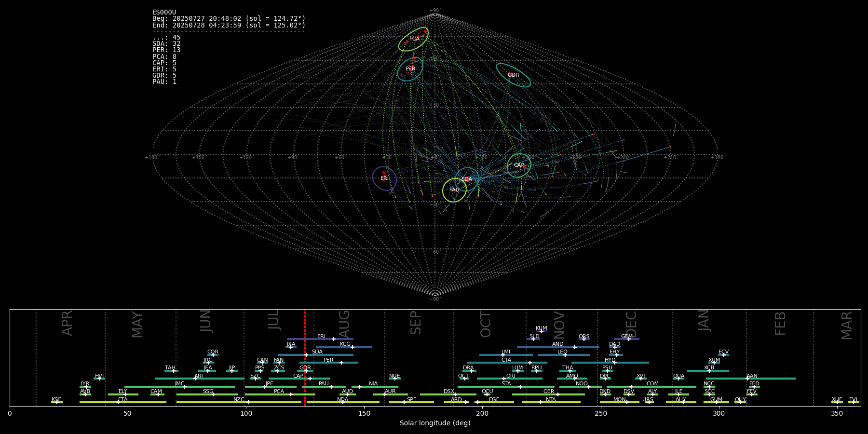This screenshot has height=434, width=868.
Task: Select the MON shower bar in the timeline
Action: (620, 402)
